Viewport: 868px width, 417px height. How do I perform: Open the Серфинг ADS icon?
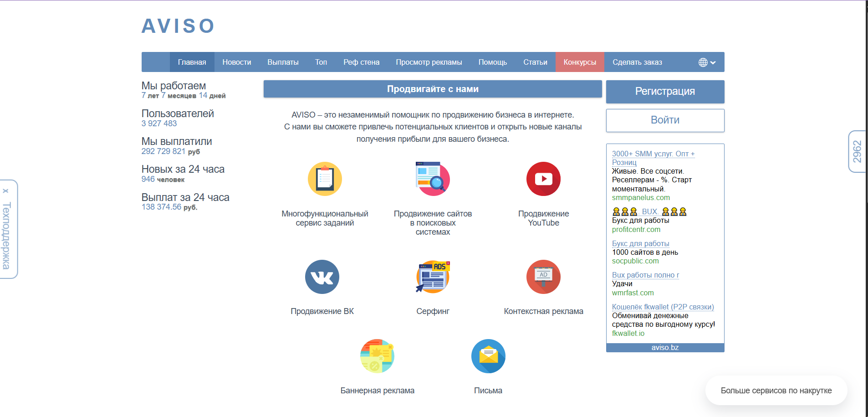(x=433, y=277)
